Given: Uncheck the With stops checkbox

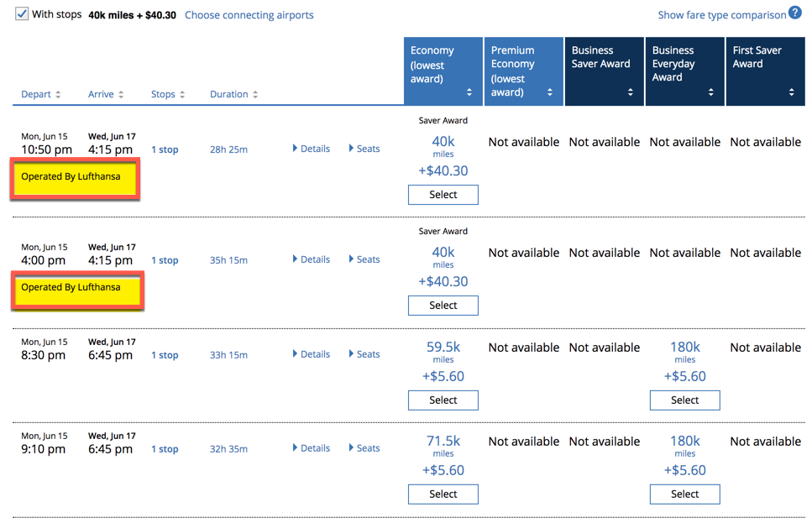Looking at the screenshot, I should pyautogui.click(x=21, y=14).
